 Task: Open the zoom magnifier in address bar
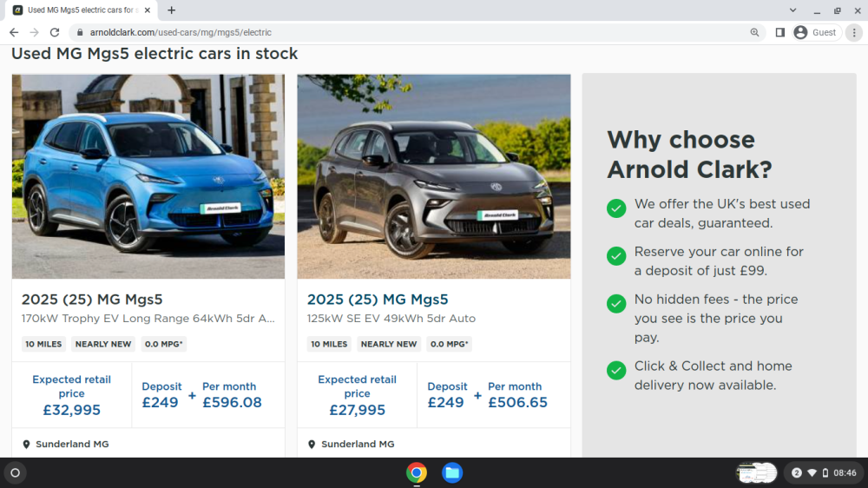(754, 33)
